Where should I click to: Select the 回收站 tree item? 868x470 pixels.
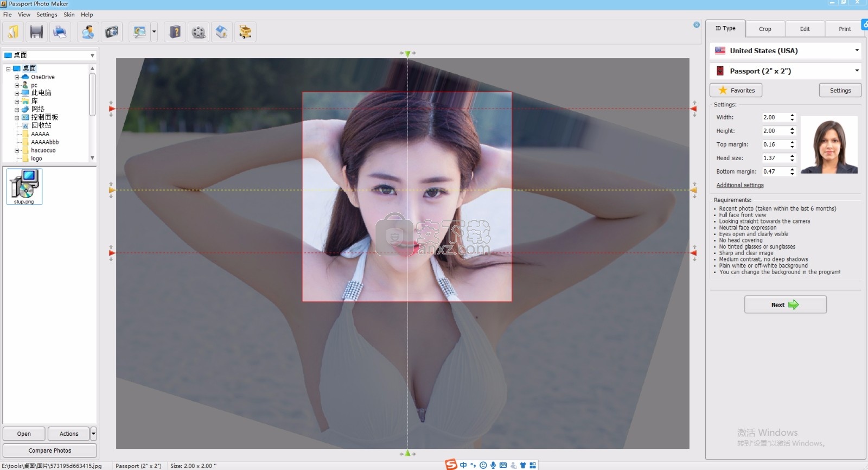[41, 125]
